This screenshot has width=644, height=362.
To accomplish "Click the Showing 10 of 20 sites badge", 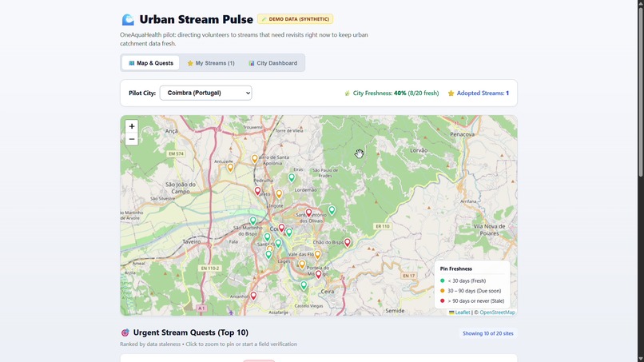I will coord(488,333).
